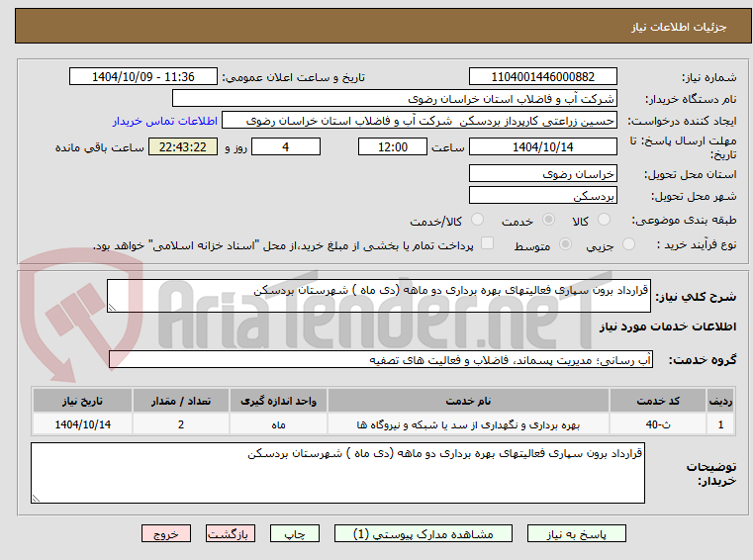Click the چاپ print button
This screenshot has height=560, width=753.
pos(295,533)
